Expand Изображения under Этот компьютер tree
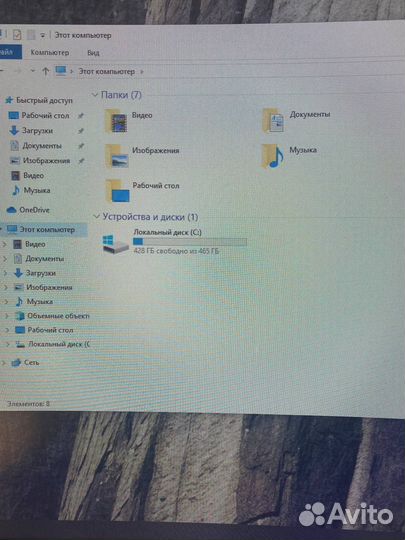 click(6, 287)
